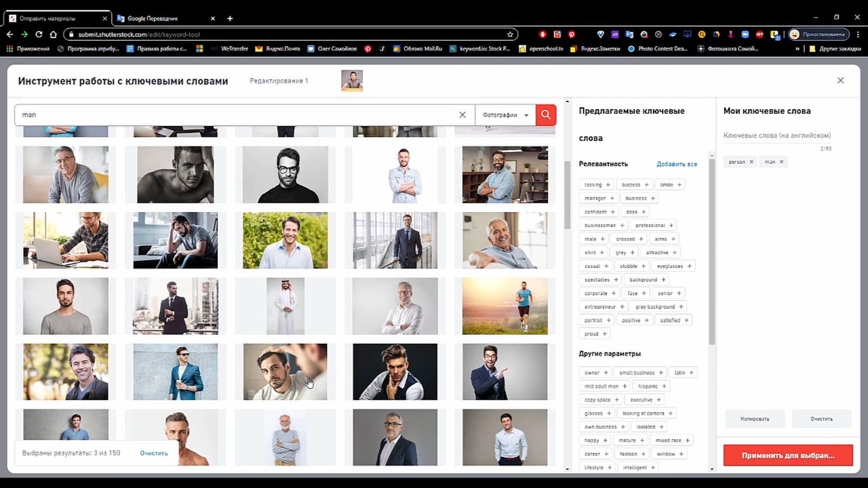Open the 'Программа атрибу...' bookmark

88,49
